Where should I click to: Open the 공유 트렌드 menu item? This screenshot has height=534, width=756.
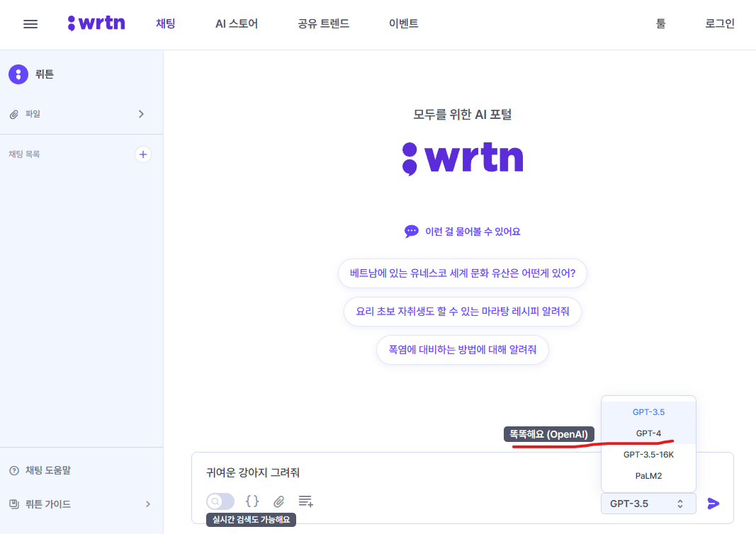[x=323, y=23]
